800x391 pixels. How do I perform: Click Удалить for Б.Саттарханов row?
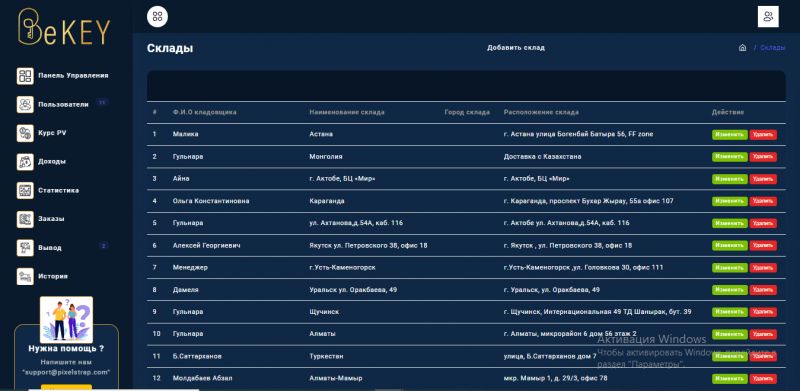tap(763, 356)
